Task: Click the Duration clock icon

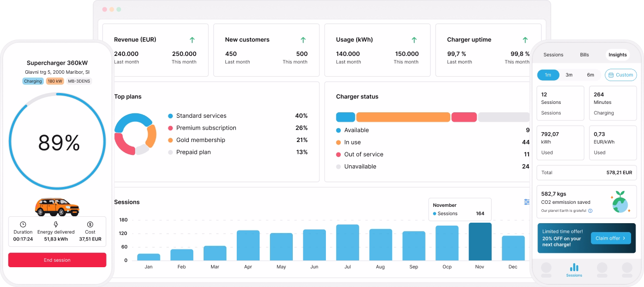Action: coord(23,225)
